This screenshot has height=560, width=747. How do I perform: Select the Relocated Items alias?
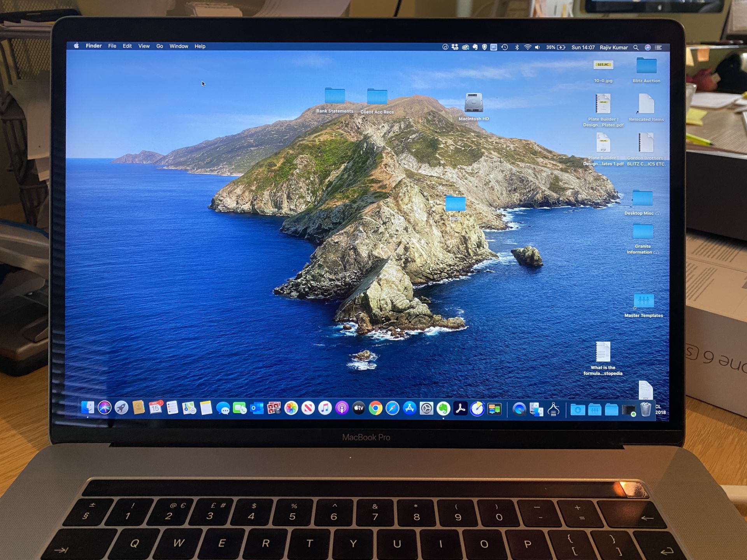[x=646, y=108]
